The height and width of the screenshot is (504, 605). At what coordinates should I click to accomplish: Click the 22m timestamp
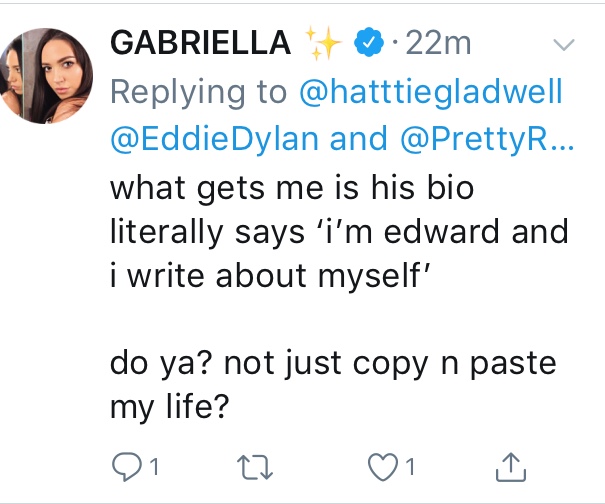pyautogui.click(x=437, y=44)
